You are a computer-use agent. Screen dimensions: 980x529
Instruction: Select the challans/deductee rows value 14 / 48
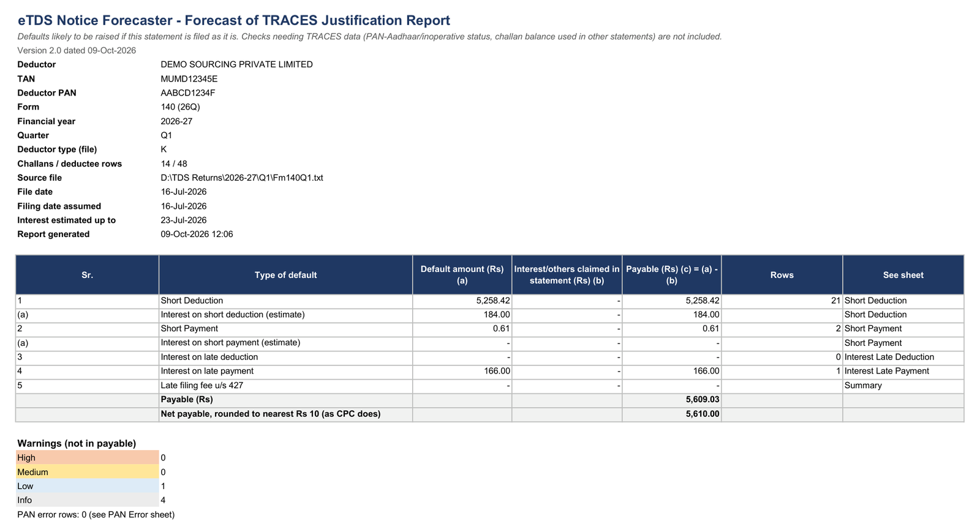(174, 163)
